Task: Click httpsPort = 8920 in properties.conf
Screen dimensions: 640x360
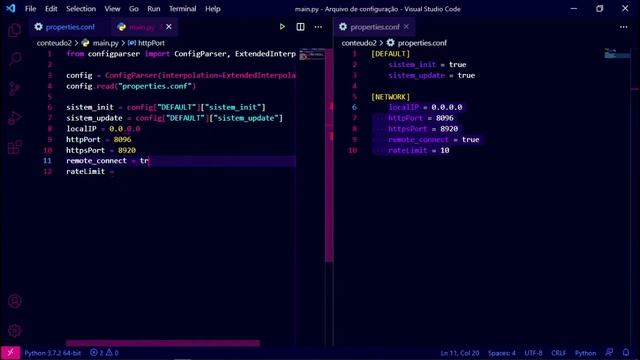Action: pos(423,129)
